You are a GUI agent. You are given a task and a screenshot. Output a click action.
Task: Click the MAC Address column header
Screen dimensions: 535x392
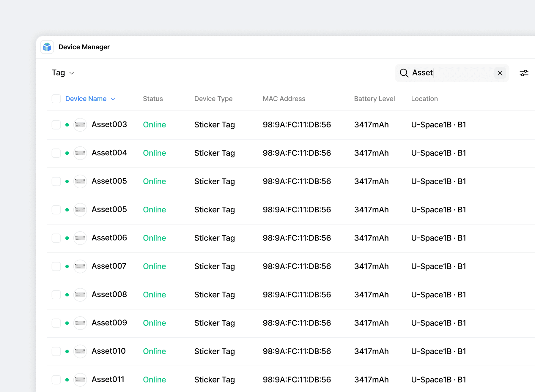tap(284, 99)
